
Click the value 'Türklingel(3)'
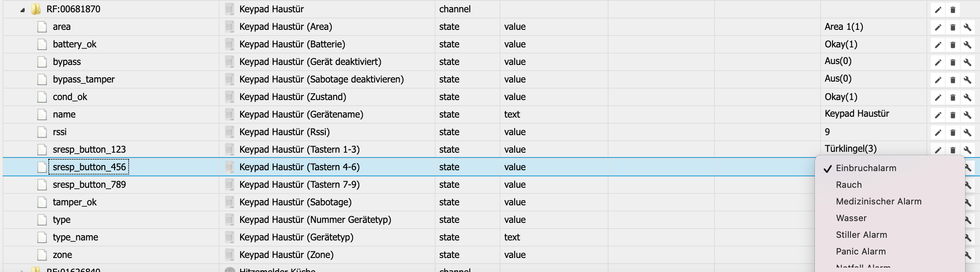(x=850, y=149)
